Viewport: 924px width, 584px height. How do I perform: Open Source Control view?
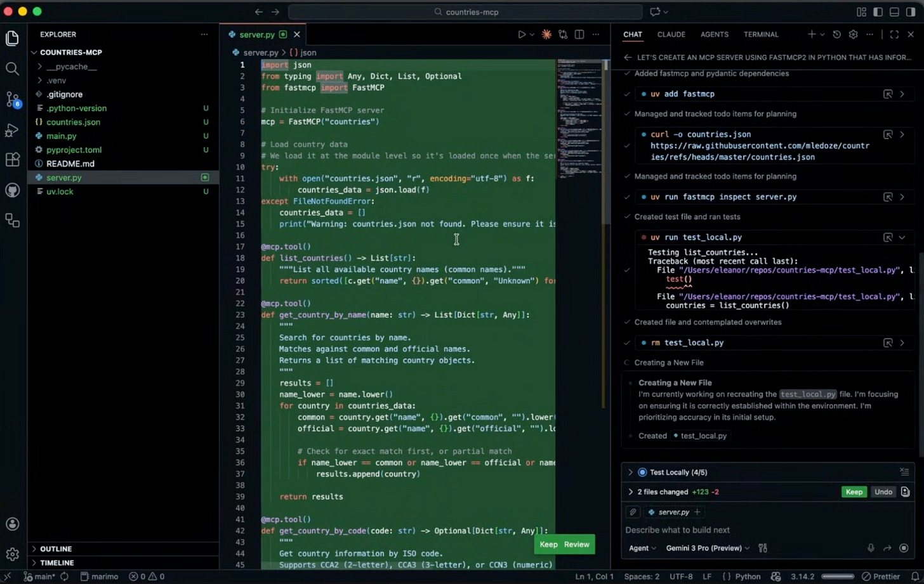pos(12,99)
